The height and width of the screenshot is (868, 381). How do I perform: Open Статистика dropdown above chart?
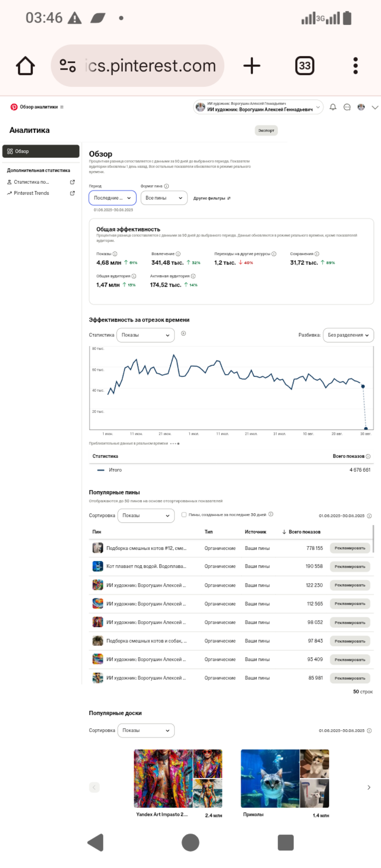tap(145, 335)
